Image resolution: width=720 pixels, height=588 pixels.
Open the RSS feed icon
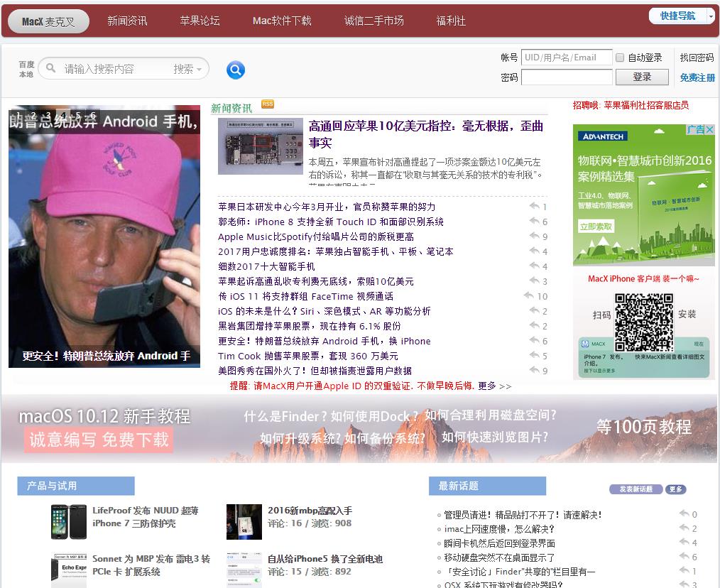coord(267,104)
